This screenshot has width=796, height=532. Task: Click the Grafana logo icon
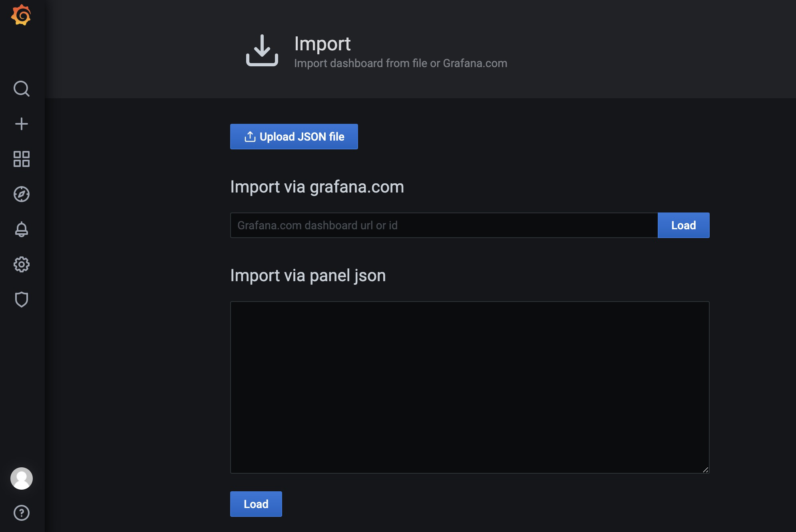[x=22, y=16]
